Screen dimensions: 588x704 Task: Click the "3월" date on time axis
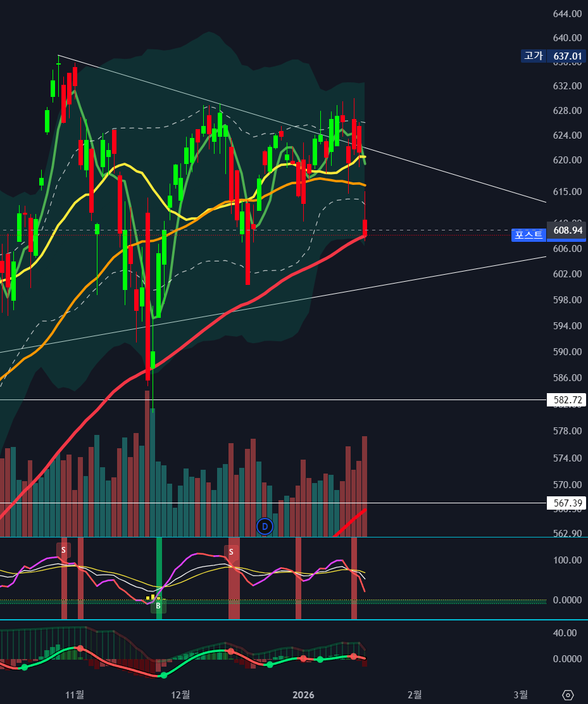click(x=520, y=695)
